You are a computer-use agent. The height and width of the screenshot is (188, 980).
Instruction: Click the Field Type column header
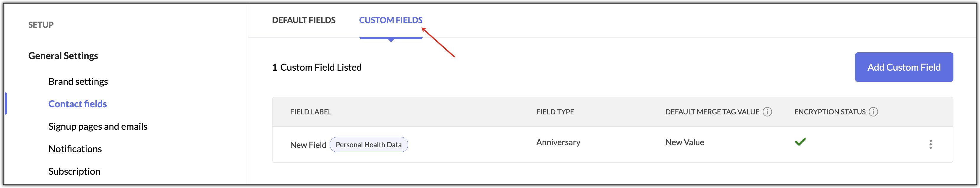pyautogui.click(x=555, y=112)
